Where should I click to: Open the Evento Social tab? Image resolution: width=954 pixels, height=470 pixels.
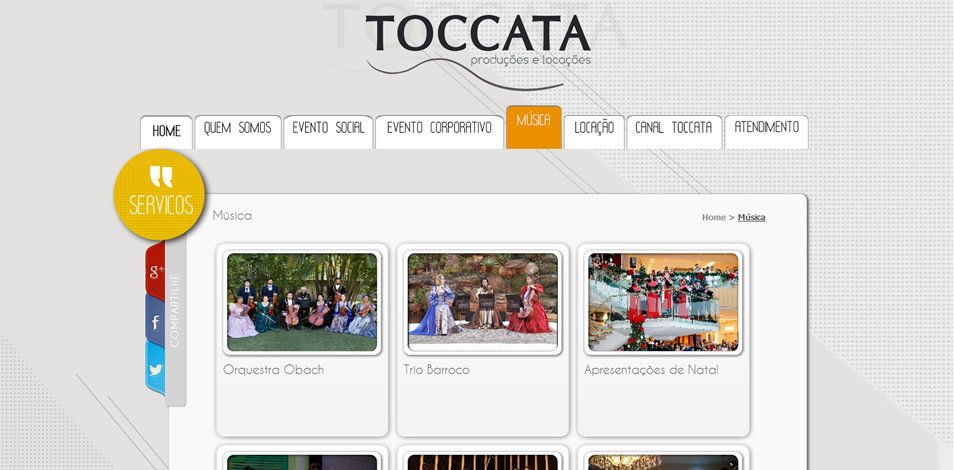(328, 131)
